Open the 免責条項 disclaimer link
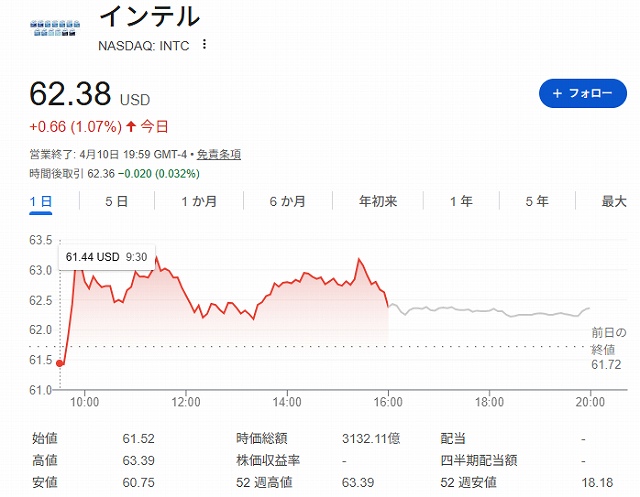 [x=219, y=155]
